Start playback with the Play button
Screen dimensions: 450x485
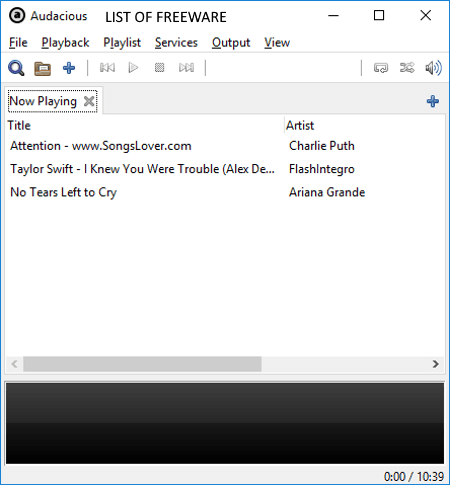pos(133,68)
